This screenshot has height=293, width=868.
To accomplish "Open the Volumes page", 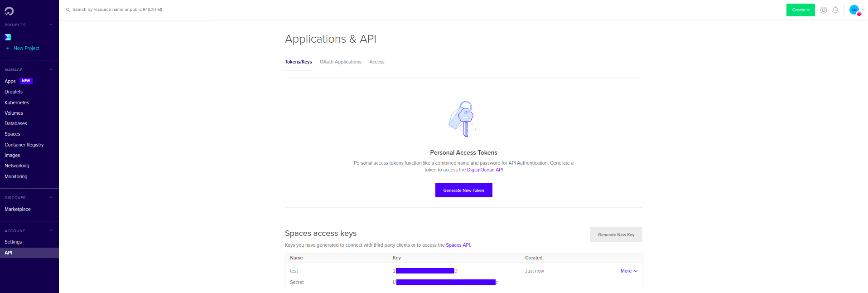I will tap(14, 113).
